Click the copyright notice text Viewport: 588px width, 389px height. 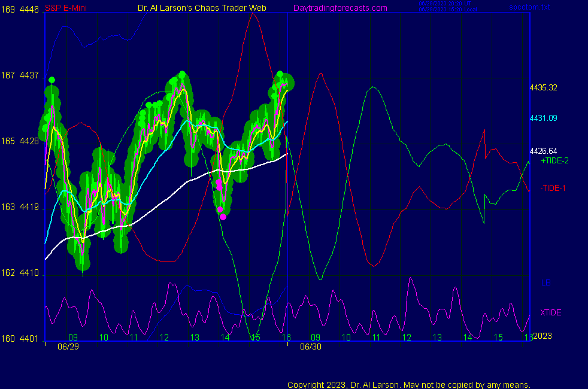(409, 384)
